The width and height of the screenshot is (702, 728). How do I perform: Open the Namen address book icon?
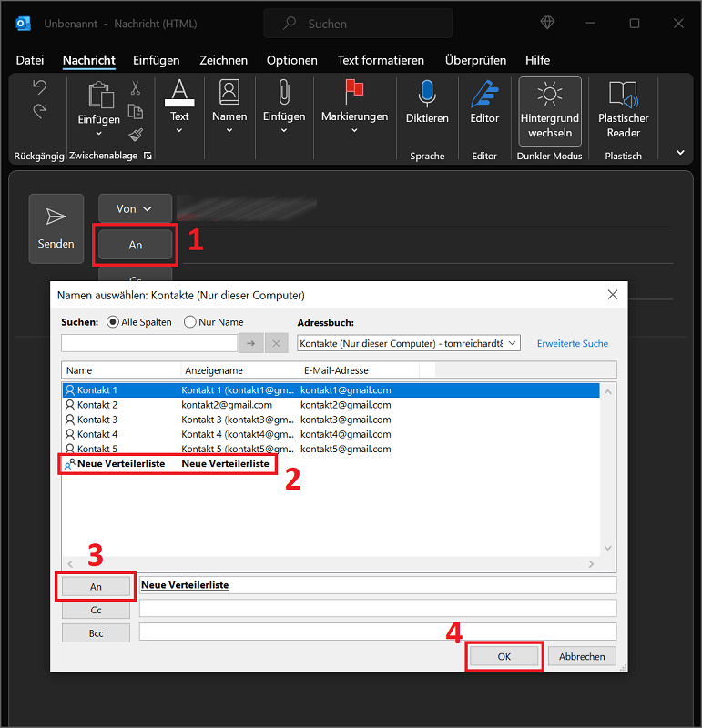(229, 92)
